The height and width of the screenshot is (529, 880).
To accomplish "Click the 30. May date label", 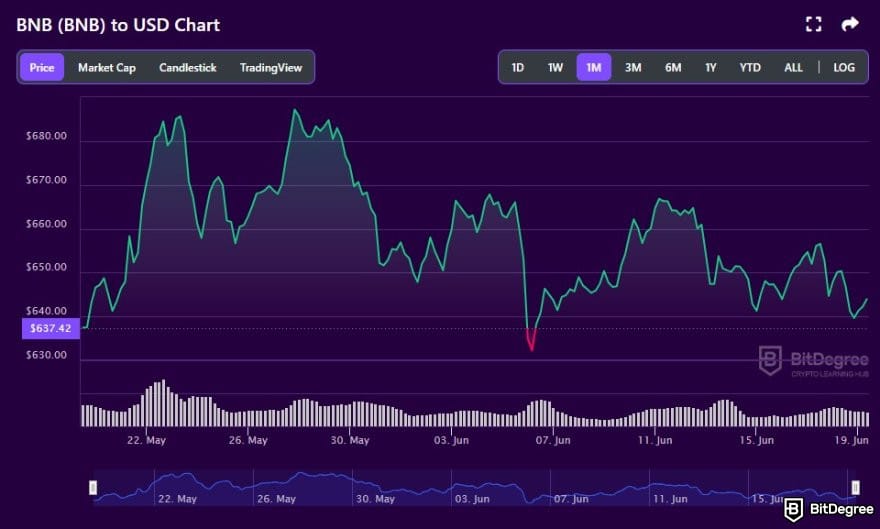I will [350, 440].
